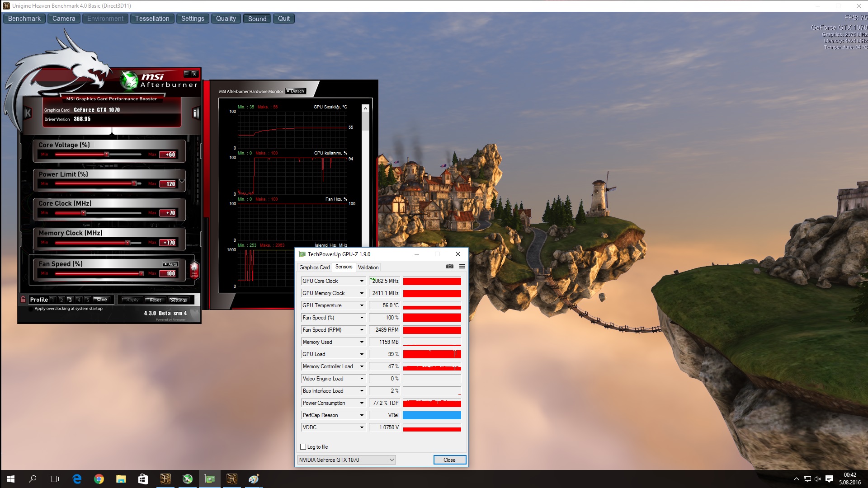Open Afterburner Settings button
Screen dimensions: 868x488
179,300
